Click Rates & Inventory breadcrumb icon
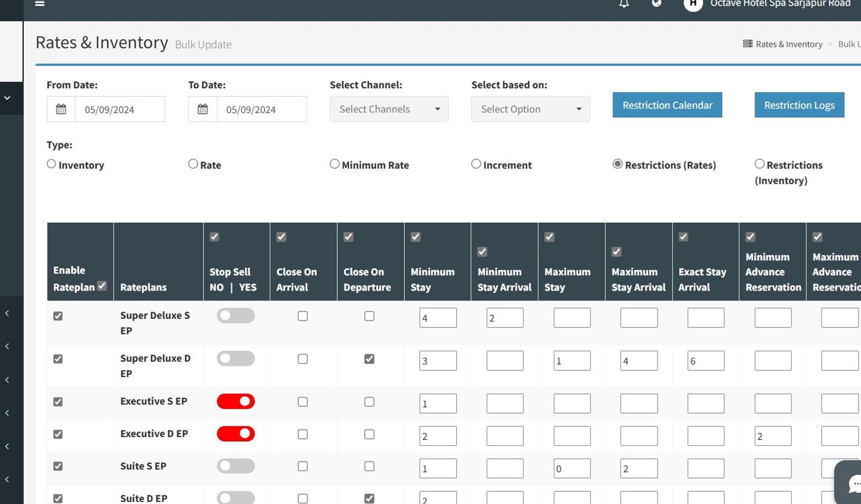The width and height of the screenshot is (861, 504). click(x=747, y=44)
